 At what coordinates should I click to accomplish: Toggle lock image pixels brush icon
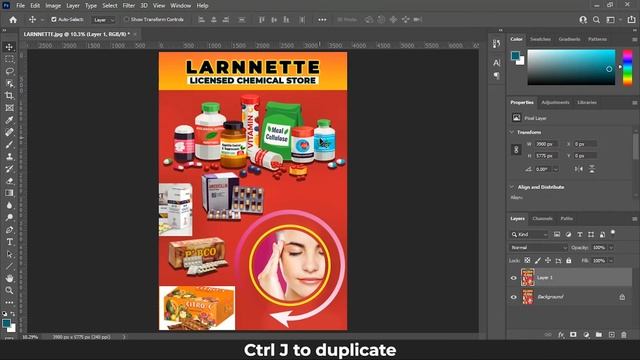point(538,260)
